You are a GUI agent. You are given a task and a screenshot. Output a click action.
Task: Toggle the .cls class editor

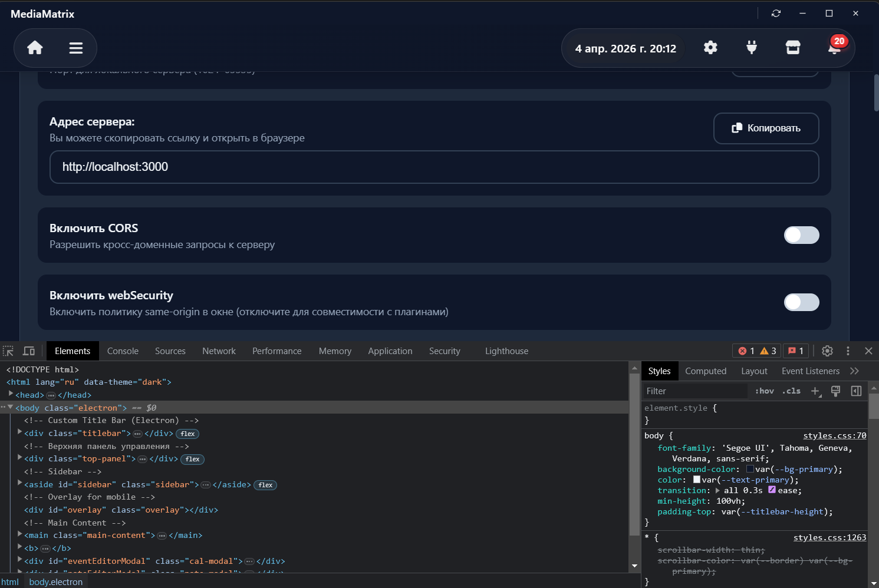tap(791, 391)
